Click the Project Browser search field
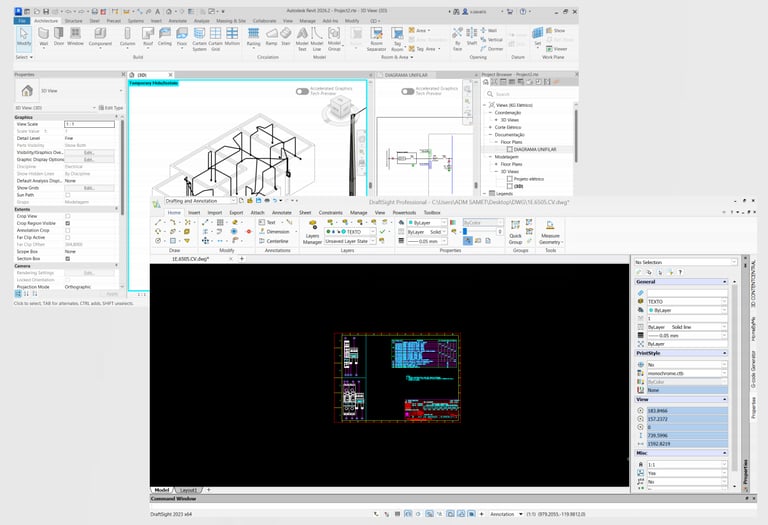Image resolution: width=768 pixels, height=525 pixels. pyautogui.click(x=530, y=94)
